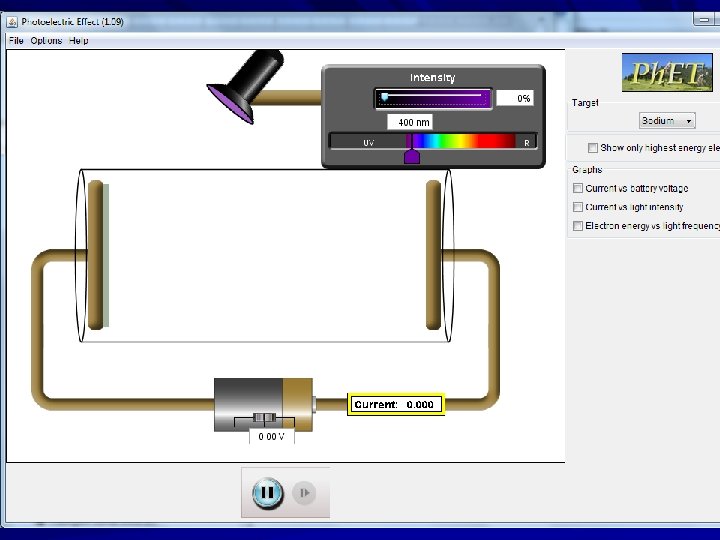Click the intensity slider knob
720x540 pixels.
385,97
